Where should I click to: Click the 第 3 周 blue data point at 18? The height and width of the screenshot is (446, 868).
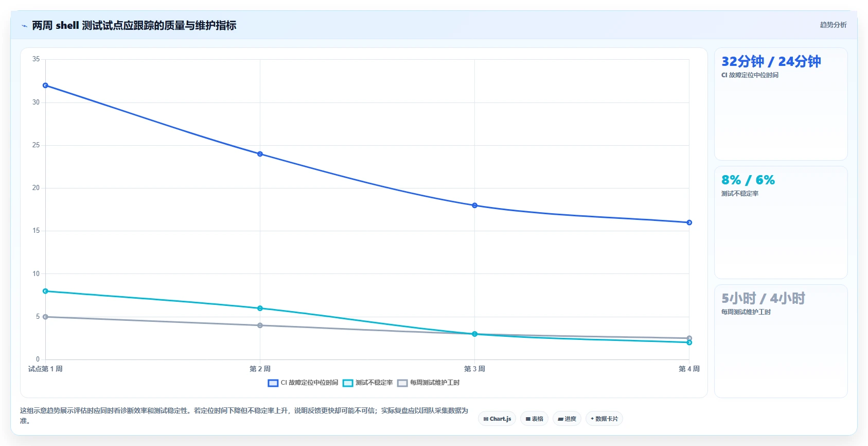[474, 205]
